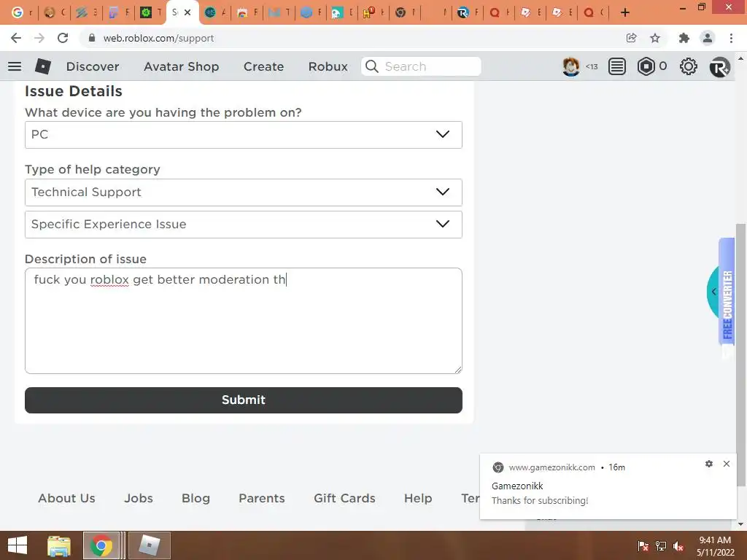Open the Help footer link
747x560 pixels.
pos(418,498)
